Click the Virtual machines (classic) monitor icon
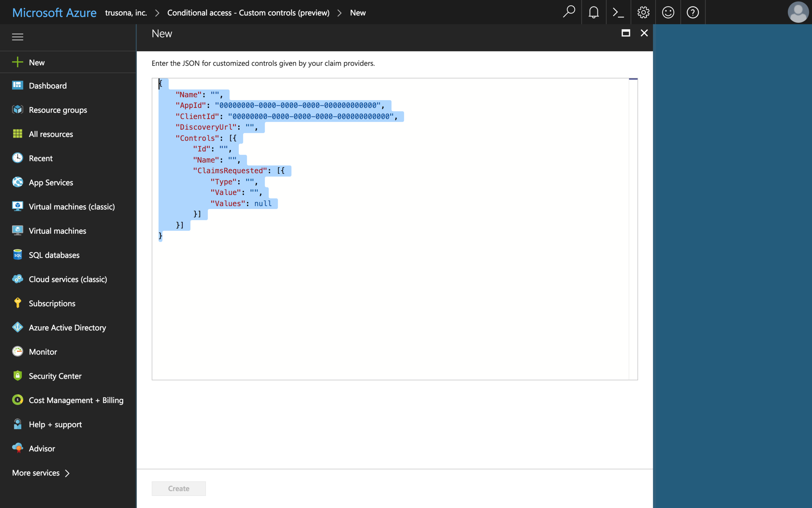Viewport: 812px width, 508px height. pyautogui.click(x=18, y=206)
